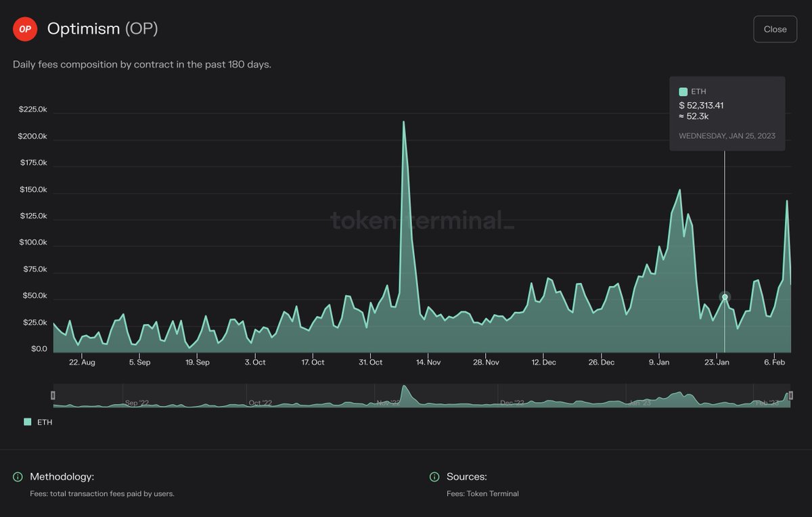Click the '28. Nov' x-axis label
812x517 pixels.
[486, 363]
